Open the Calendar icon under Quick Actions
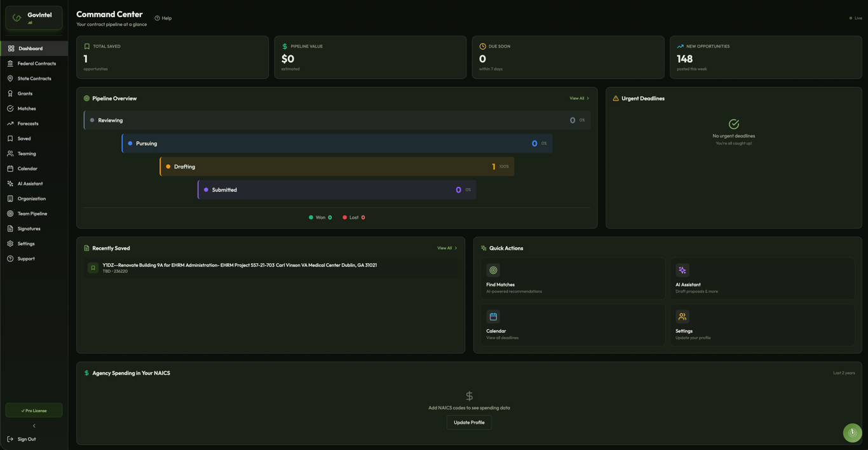Screen dimensions: 868x450 pos(493,316)
